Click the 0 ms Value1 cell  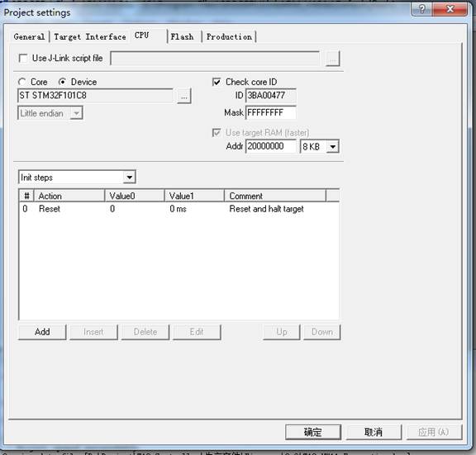pos(178,209)
